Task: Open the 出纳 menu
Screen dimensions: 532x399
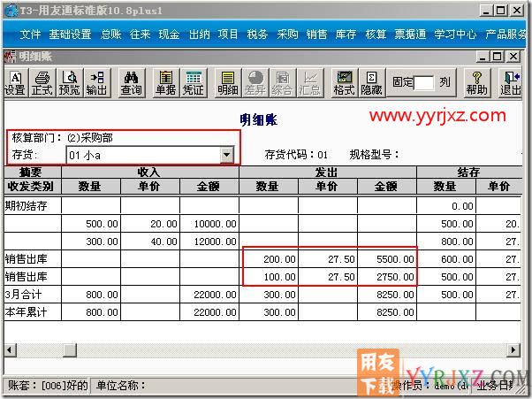Action: click(199, 35)
